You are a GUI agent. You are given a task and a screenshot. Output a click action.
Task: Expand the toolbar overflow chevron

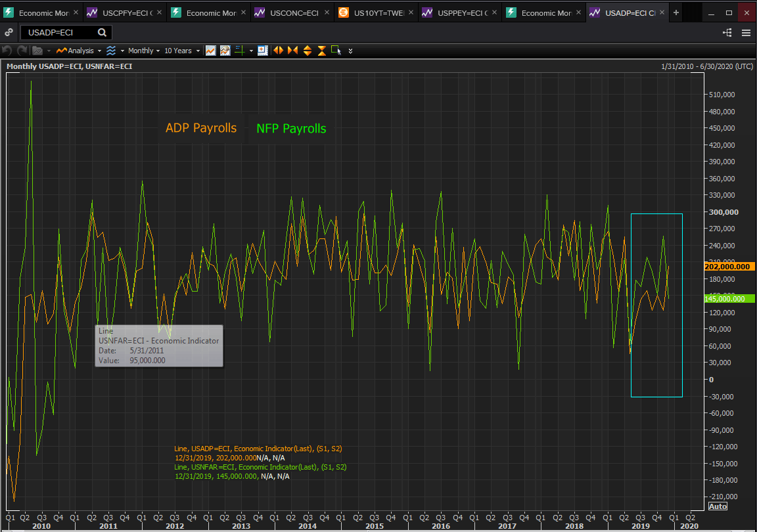pyautogui.click(x=351, y=51)
